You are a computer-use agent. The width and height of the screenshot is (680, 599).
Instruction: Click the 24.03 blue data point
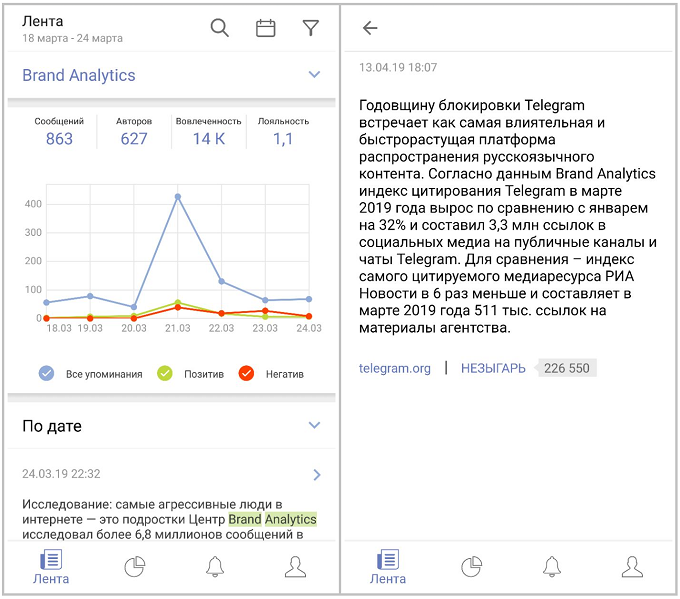(x=309, y=299)
